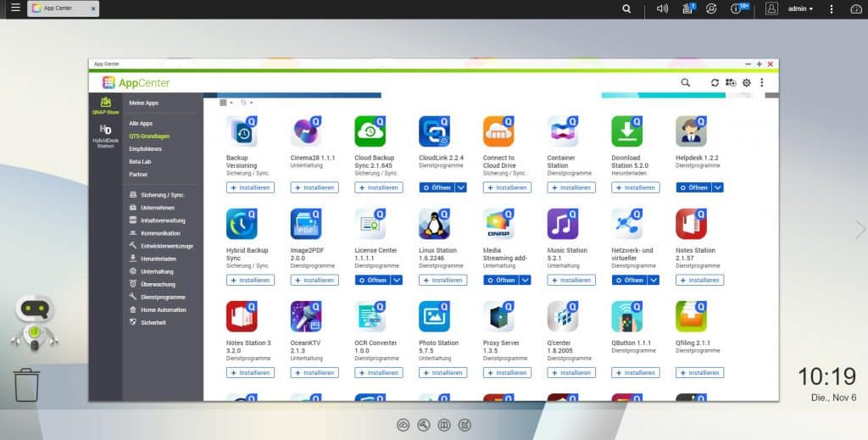Viewport: 868px width, 440px height.
Task: Select QTS-Grundlagen category
Action: 149,136
